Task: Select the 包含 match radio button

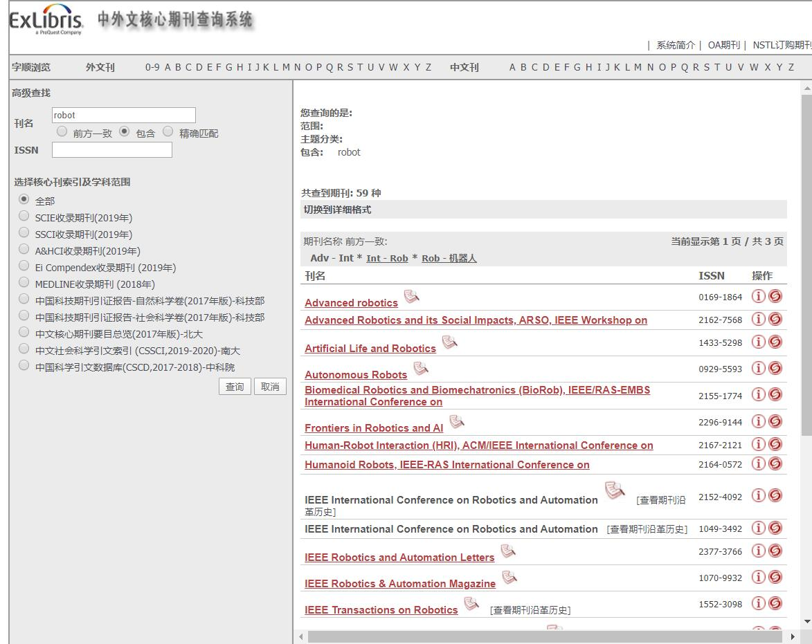Action: pyautogui.click(x=125, y=131)
